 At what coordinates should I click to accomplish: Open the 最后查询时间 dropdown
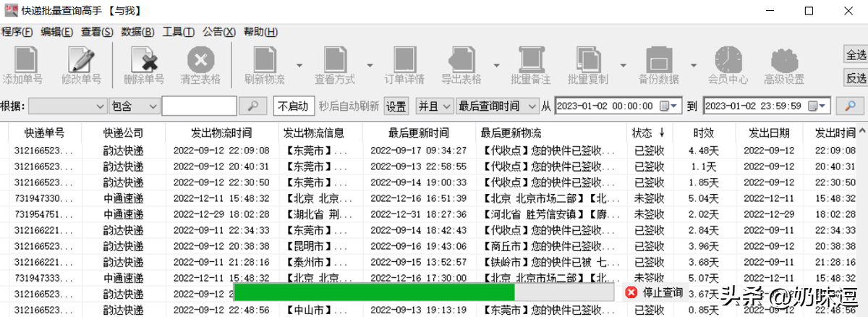[x=497, y=106]
